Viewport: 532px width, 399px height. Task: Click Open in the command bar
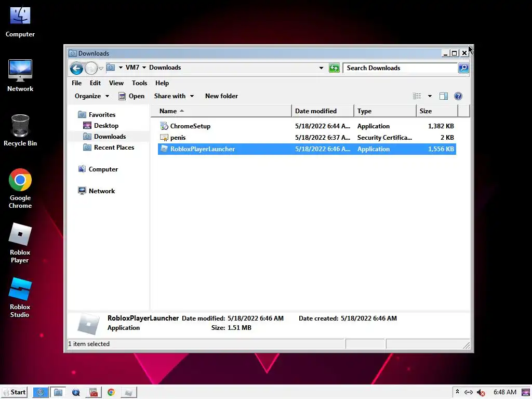(131, 96)
